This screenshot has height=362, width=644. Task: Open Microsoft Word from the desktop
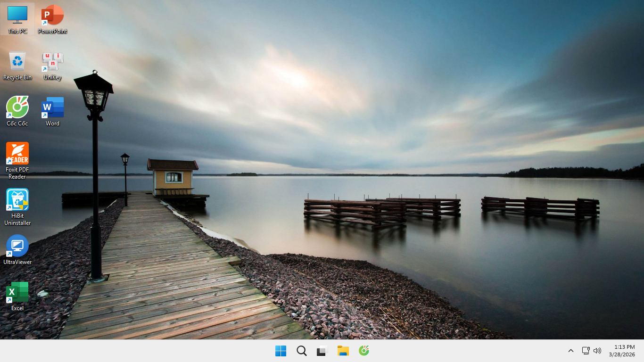tap(52, 107)
